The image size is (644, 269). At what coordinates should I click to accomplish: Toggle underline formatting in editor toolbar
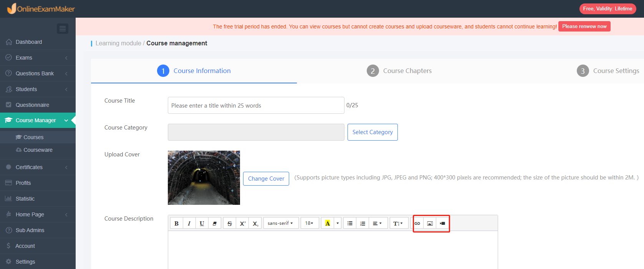[202, 223]
